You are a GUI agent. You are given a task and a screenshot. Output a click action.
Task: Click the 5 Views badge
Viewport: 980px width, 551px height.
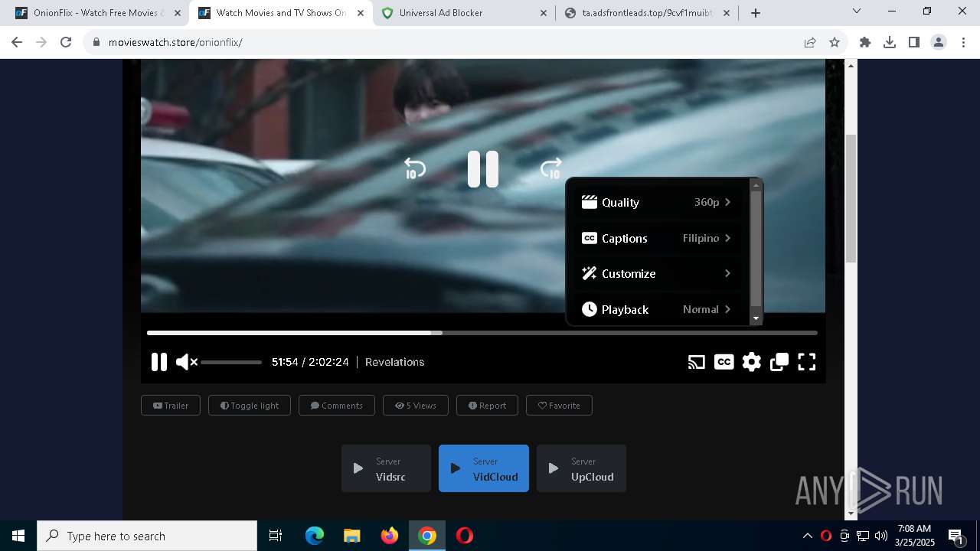click(416, 406)
